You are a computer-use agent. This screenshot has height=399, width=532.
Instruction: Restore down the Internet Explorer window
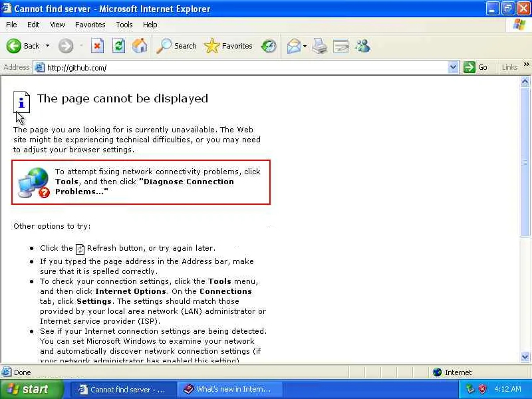click(507, 9)
